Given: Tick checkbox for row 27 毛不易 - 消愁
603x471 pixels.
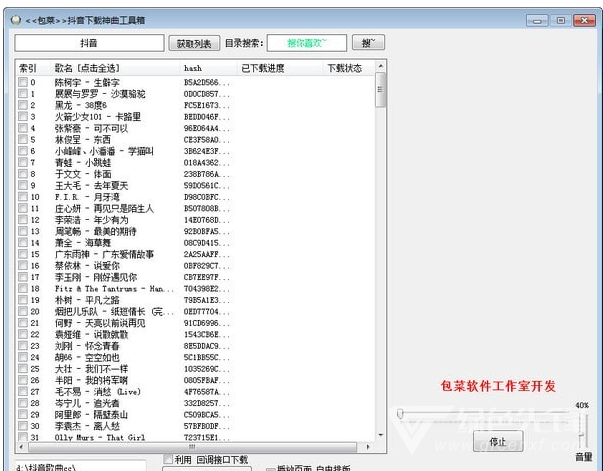Looking at the screenshot, I should coord(23,391).
